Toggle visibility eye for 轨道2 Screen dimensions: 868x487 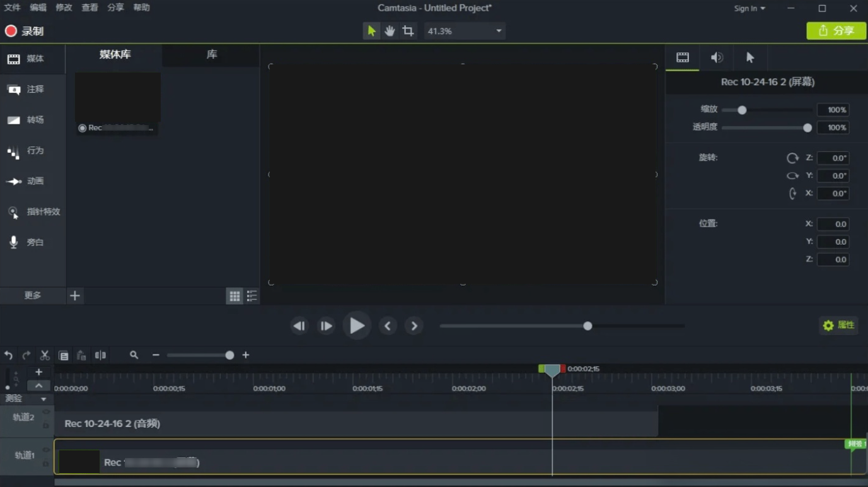46,412
